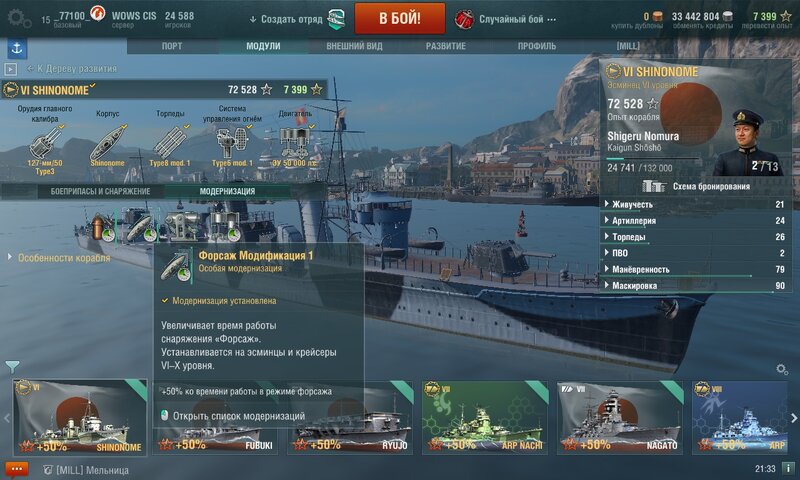Select the 127 mm/50 Type3 main battery module
Viewport: 800px width, 480px height.
click(45, 144)
